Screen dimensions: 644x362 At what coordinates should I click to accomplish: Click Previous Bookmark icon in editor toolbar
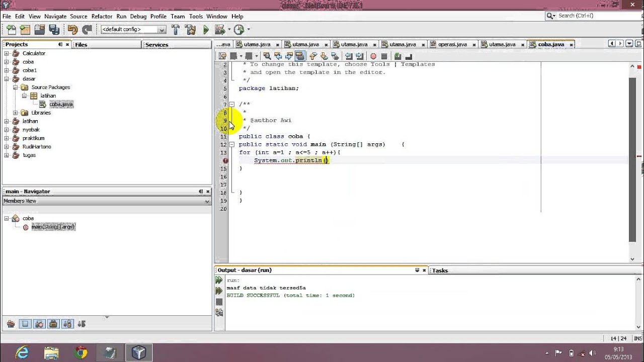[x=313, y=56]
